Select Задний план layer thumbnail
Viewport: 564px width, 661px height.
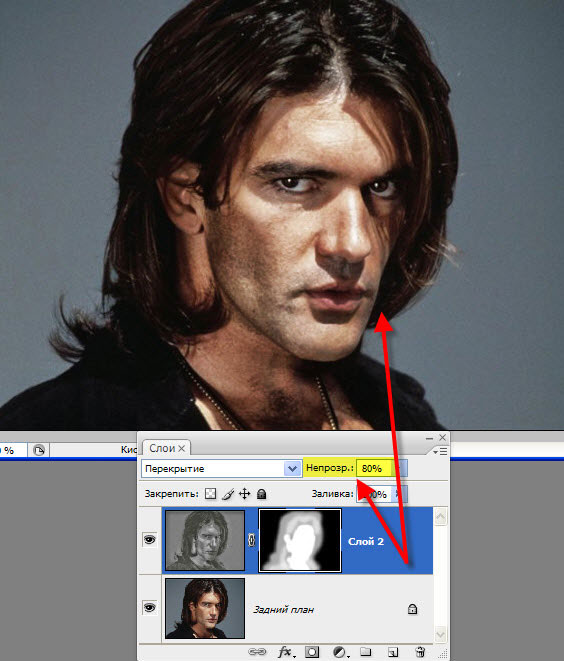pos(205,608)
